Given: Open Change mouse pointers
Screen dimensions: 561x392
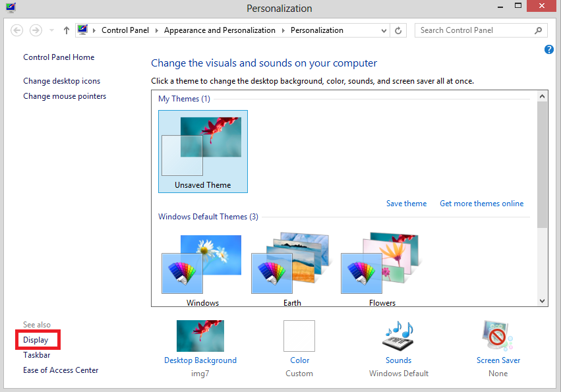Looking at the screenshot, I should pyautogui.click(x=65, y=96).
